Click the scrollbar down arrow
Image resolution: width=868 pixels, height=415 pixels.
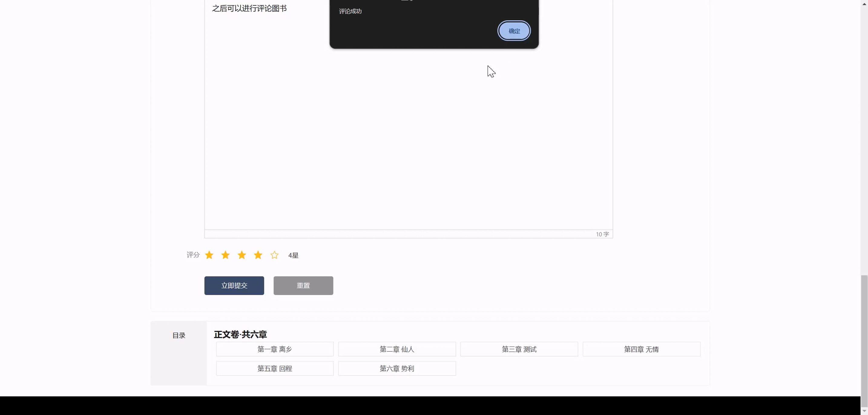[x=864, y=411]
